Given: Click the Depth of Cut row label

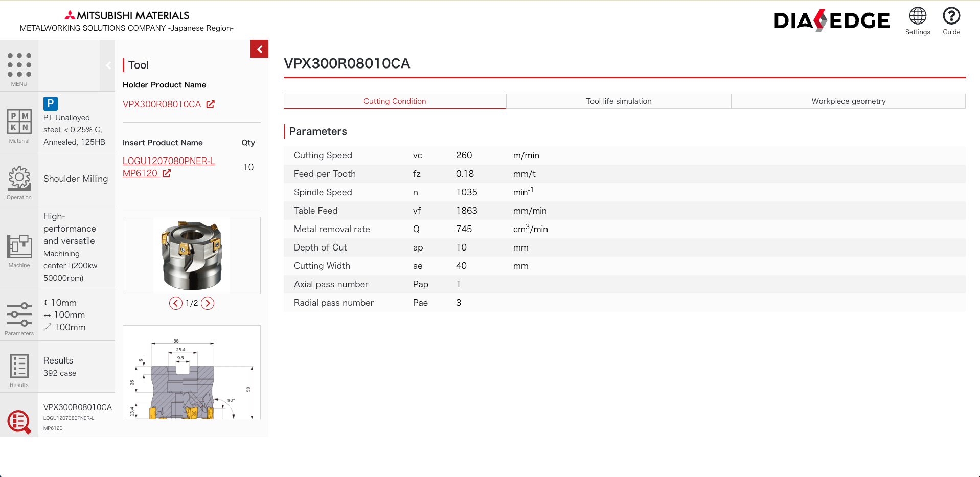Looking at the screenshot, I should click(320, 247).
